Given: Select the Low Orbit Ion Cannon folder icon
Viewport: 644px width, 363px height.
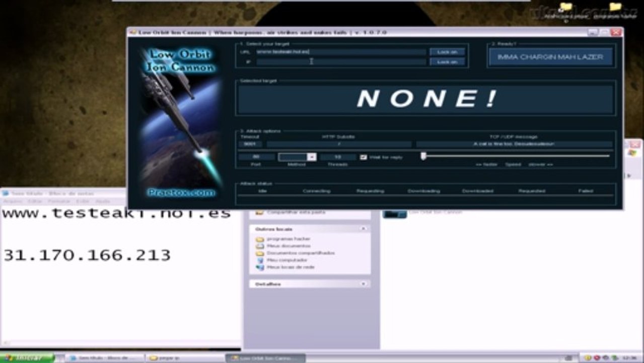Looking at the screenshot, I should coord(394,213).
